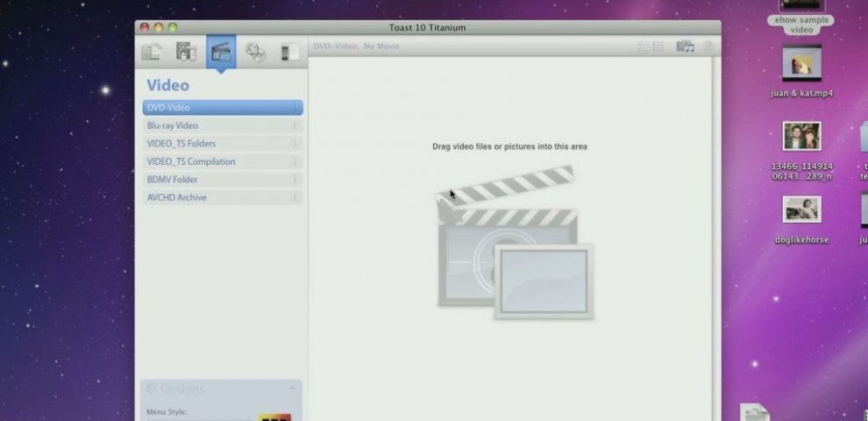Screen dimensions: 868x421
Task: Choose the DVD-Video project type
Action: click(223, 108)
